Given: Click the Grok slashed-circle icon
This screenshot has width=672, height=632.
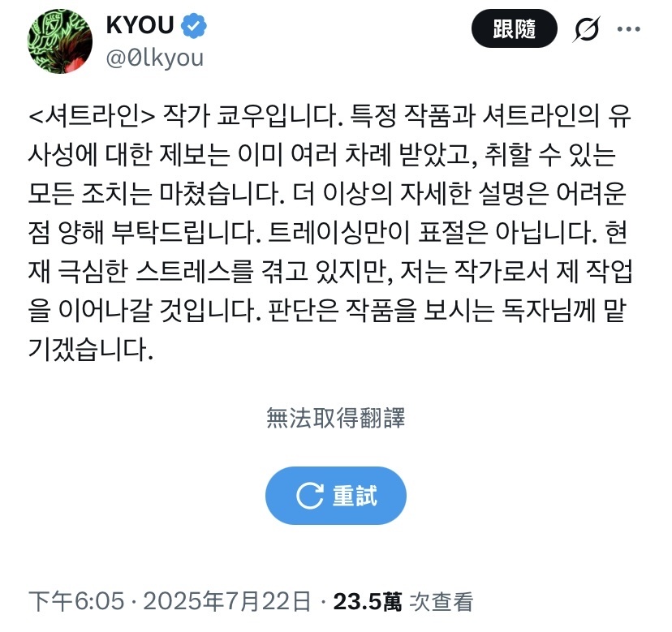Looking at the screenshot, I should (586, 29).
